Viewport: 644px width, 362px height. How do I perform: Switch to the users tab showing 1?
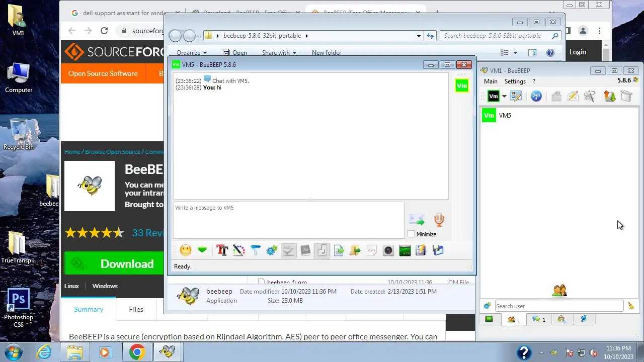click(514, 319)
